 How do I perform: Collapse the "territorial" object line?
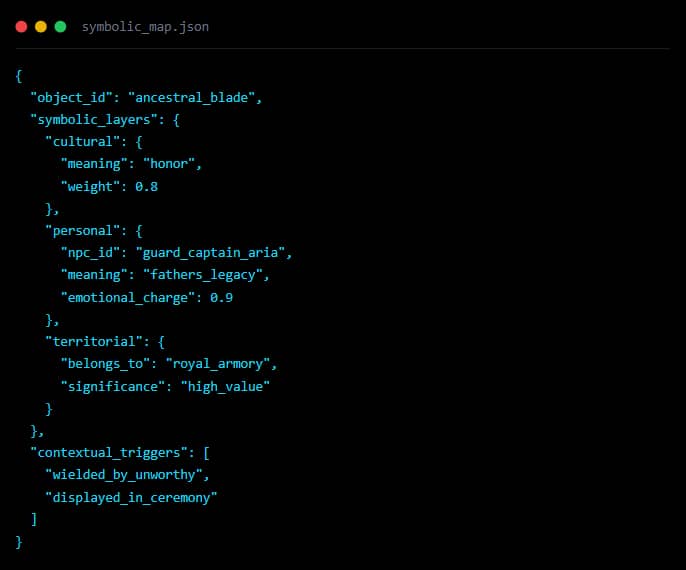(x=104, y=341)
